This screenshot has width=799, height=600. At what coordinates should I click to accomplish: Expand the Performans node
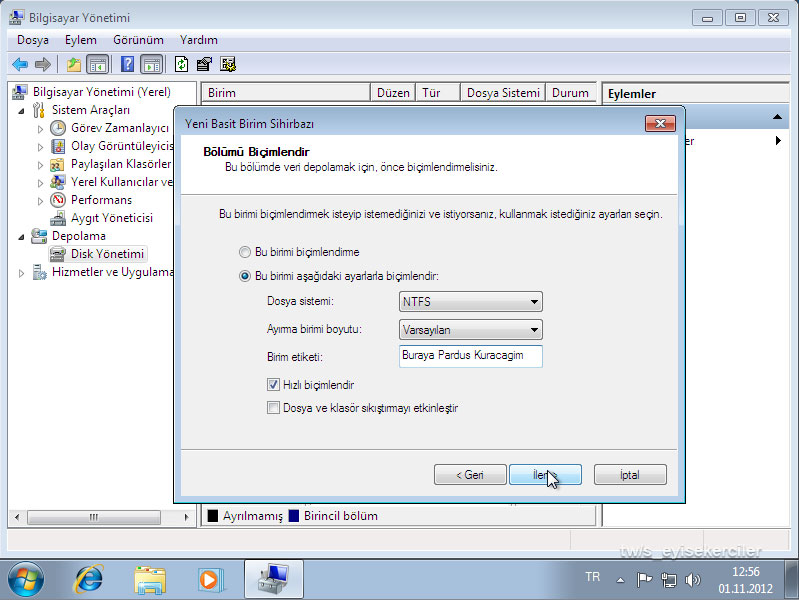point(40,201)
